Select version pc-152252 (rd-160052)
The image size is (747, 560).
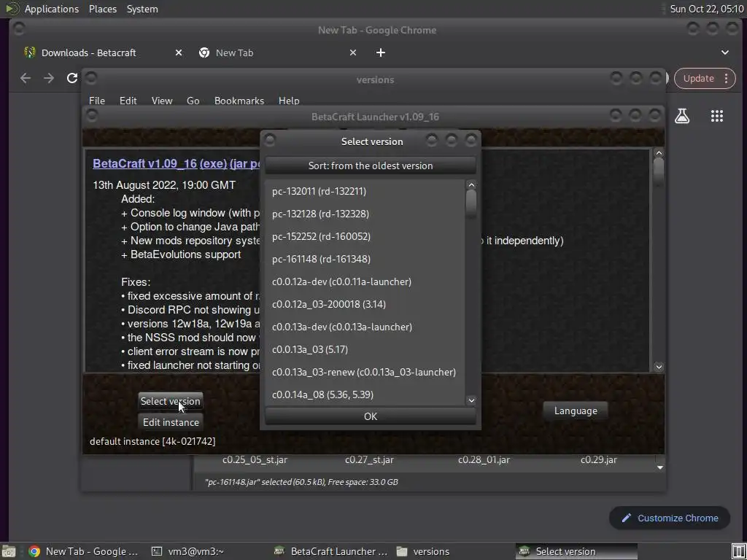point(365,236)
